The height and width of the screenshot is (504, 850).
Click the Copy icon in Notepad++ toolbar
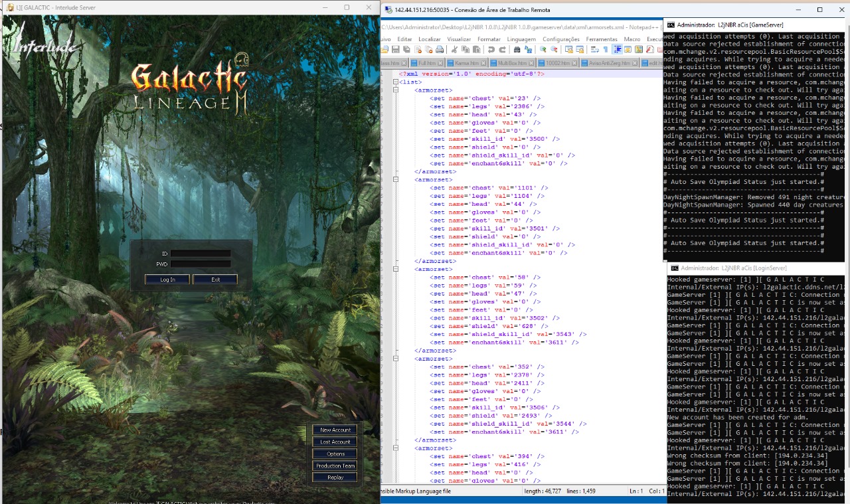click(x=466, y=49)
